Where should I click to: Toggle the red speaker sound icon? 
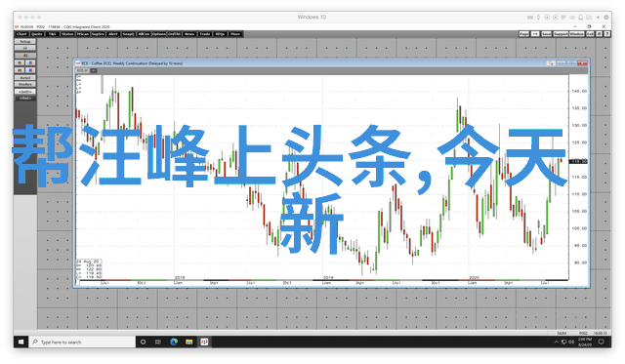tap(25, 56)
